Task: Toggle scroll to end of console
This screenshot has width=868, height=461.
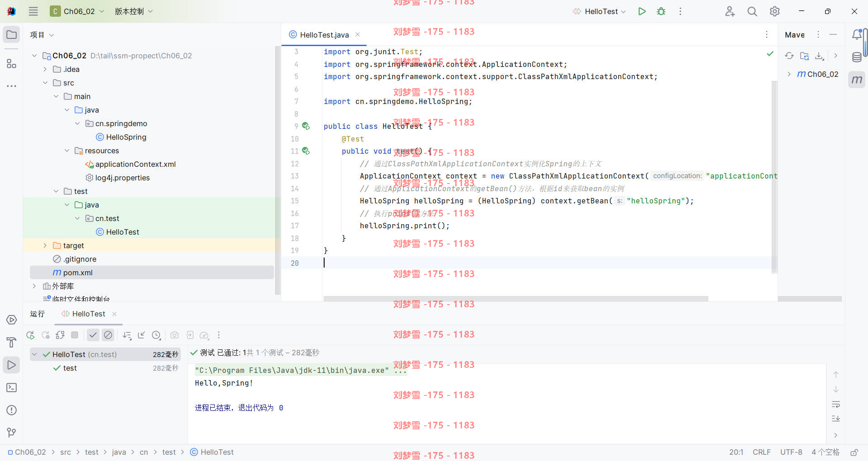Action: click(x=836, y=419)
